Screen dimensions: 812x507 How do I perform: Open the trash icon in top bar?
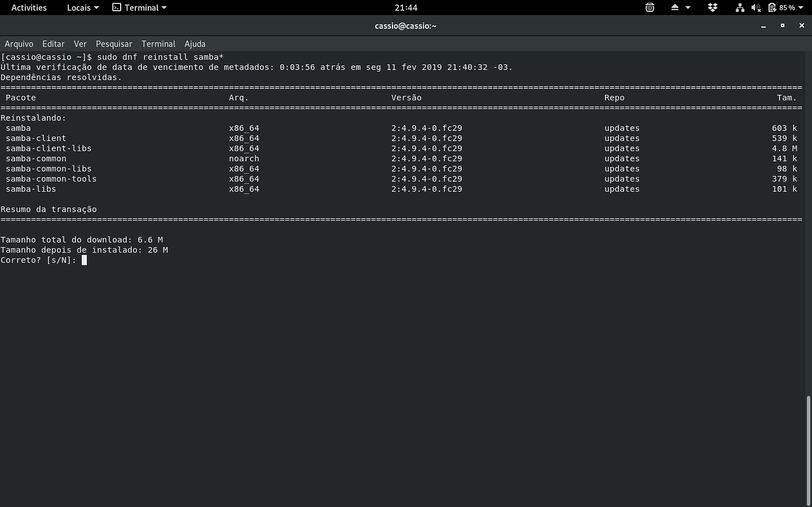coord(650,8)
